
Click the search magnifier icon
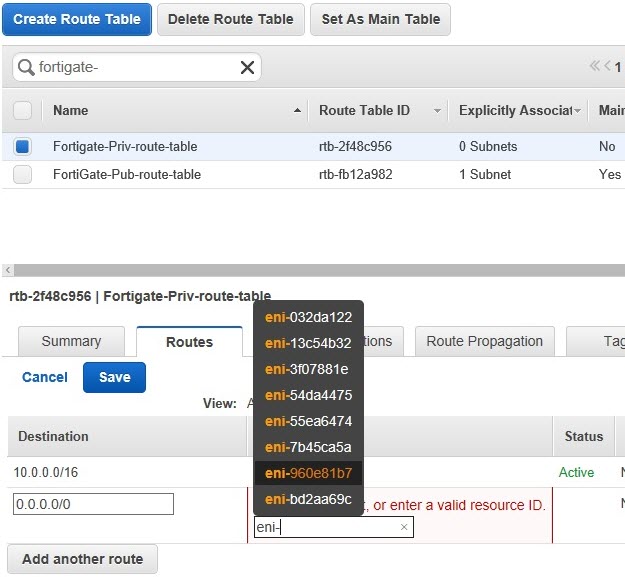click(x=26, y=67)
